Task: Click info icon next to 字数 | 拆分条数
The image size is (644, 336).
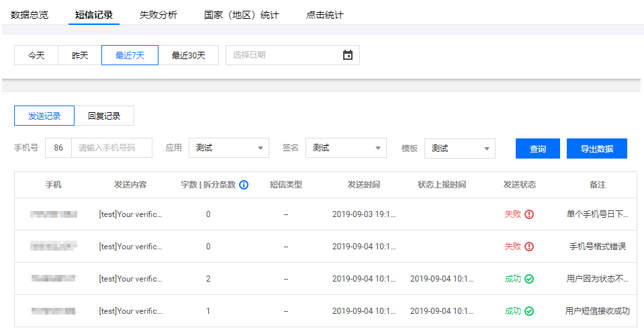Action: (x=244, y=185)
